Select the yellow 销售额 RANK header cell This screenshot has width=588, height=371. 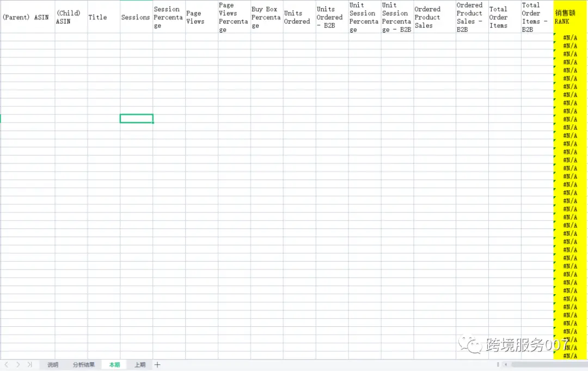coord(570,17)
